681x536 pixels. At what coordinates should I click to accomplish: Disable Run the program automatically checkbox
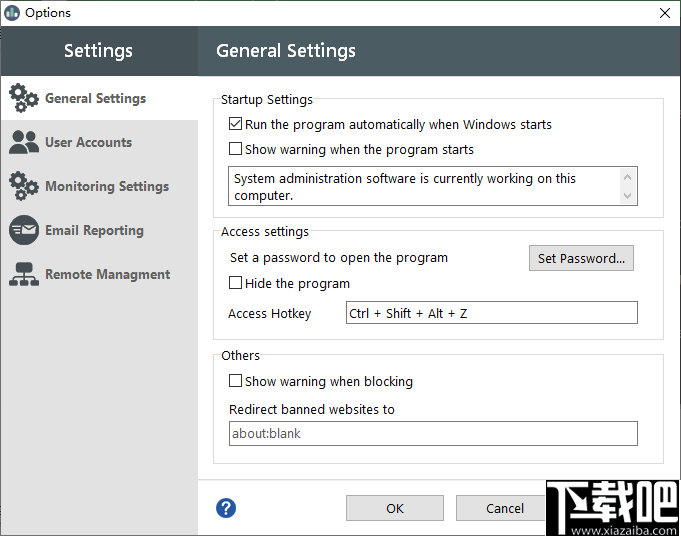click(236, 125)
